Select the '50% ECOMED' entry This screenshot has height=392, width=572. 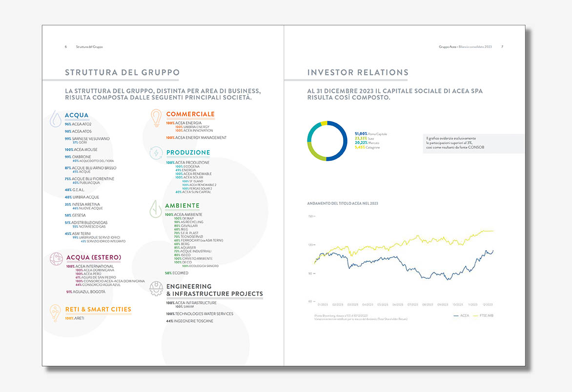tap(177, 273)
